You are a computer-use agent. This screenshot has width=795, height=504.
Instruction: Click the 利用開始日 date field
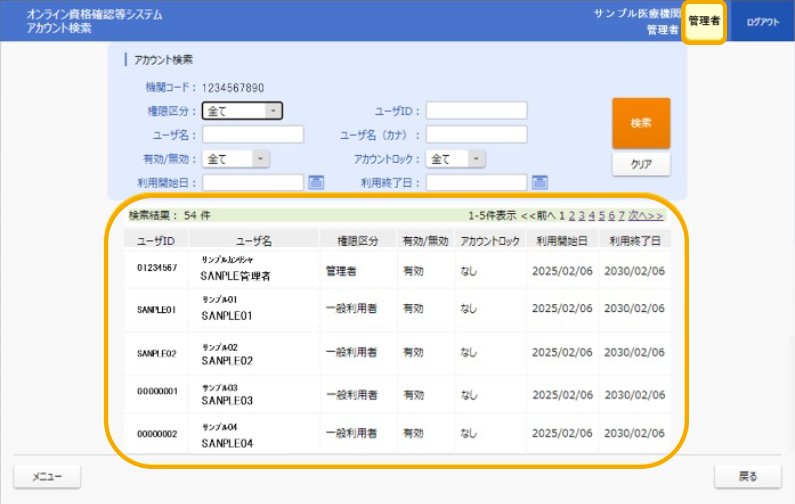click(252, 182)
